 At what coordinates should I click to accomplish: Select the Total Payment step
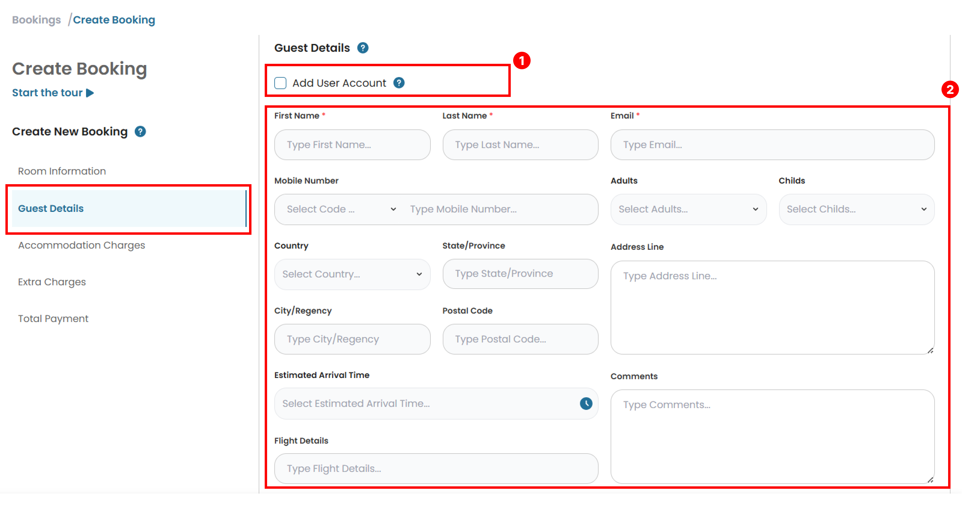click(x=53, y=318)
